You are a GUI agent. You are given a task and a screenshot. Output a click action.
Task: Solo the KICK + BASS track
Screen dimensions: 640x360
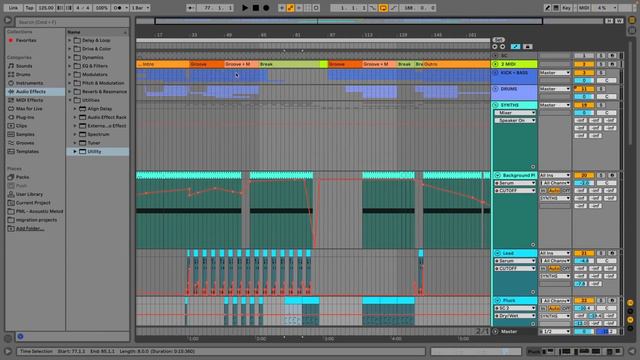tap(601, 73)
